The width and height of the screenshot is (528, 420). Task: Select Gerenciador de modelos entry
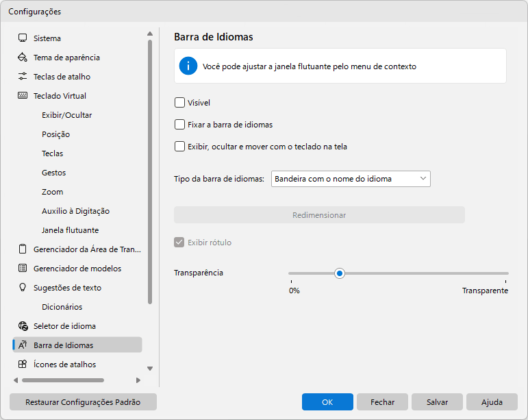tap(77, 269)
